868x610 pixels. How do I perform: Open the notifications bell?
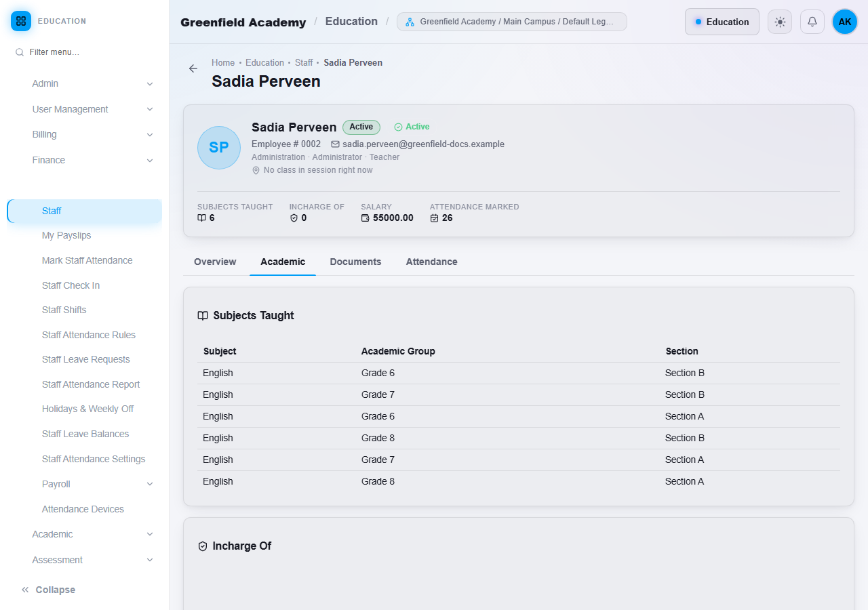[x=812, y=22]
